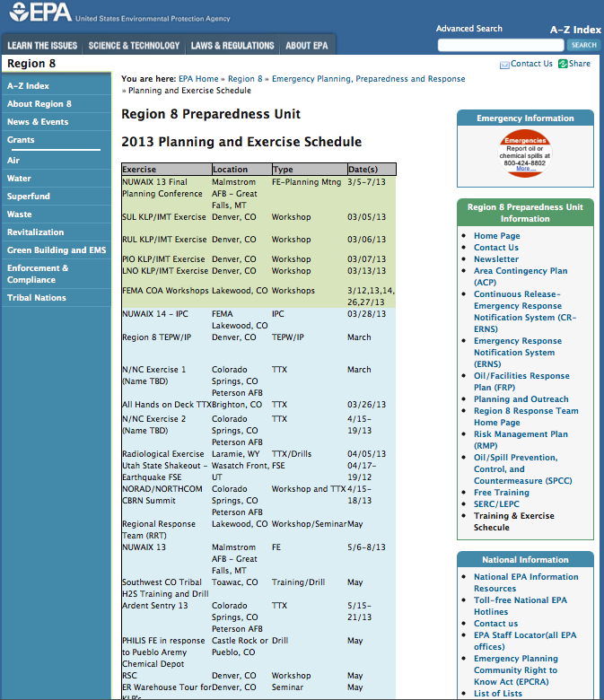Open Risk Management Plan (RMP) link
Viewport: 604px width, 700px height.
[x=521, y=440]
